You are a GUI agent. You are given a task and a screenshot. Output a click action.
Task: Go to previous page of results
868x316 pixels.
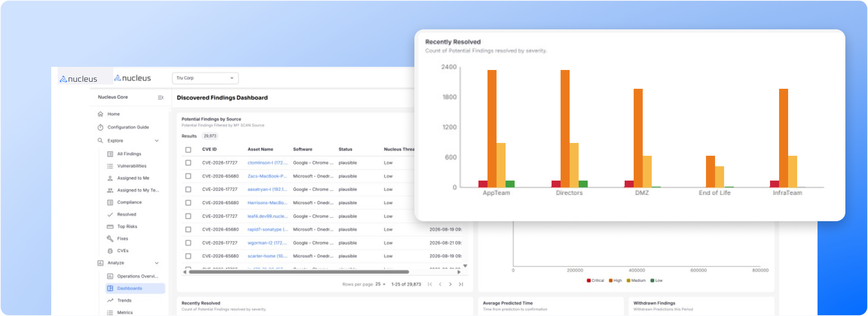440,284
